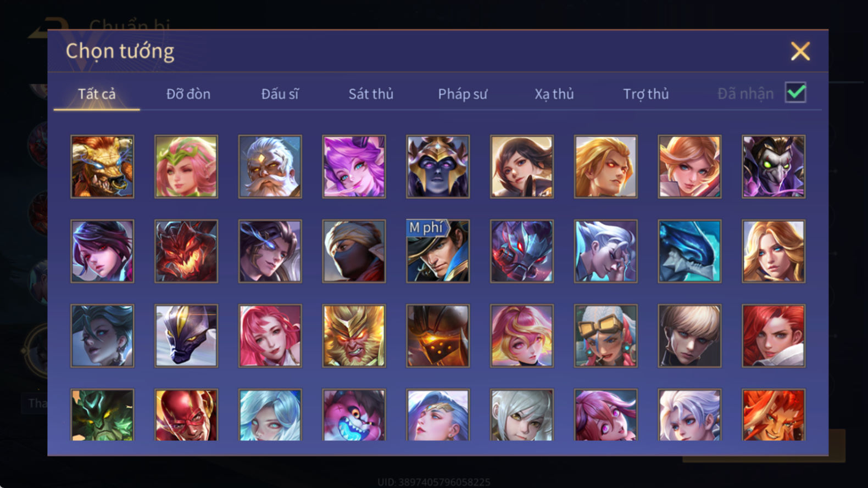This screenshot has width=868, height=488.
Task: Open the Sát thủ tab
Action: point(371,94)
